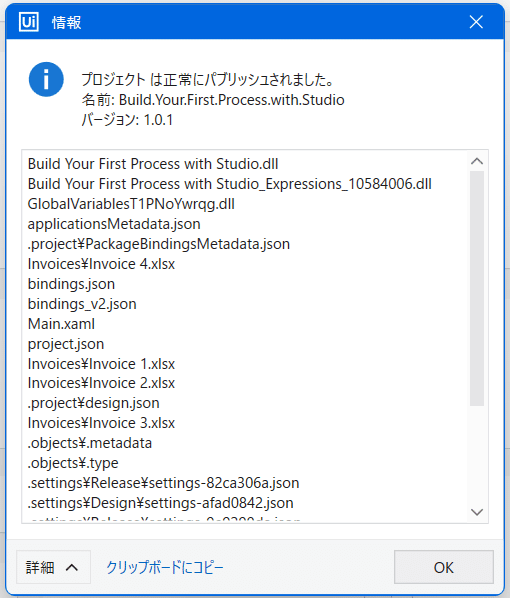Image resolution: width=510 pixels, height=598 pixels.
Task: Select the Studio_Expressions_10584006.dll line
Action: (x=230, y=184)
